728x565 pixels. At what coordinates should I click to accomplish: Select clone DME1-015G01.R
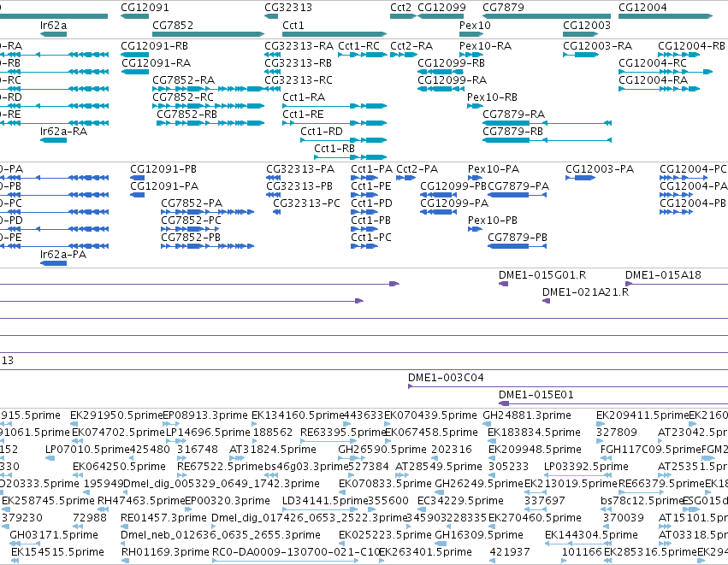point(542,275)
